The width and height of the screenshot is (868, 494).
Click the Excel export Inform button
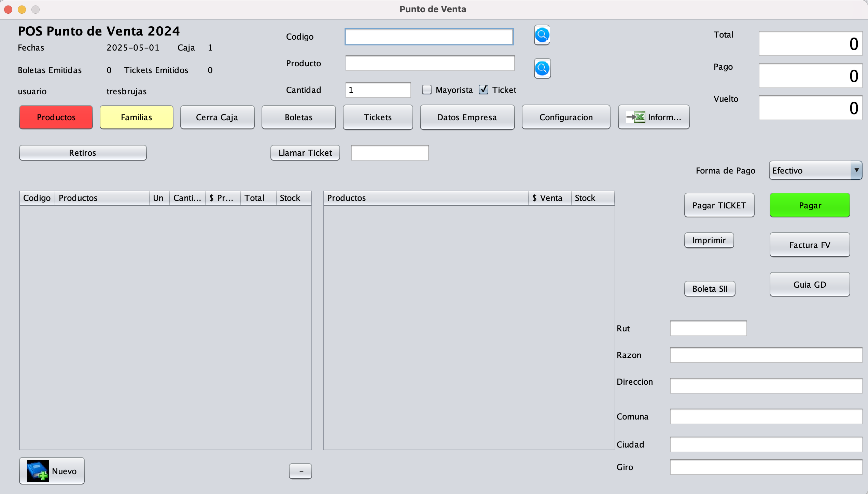[654, 117]
